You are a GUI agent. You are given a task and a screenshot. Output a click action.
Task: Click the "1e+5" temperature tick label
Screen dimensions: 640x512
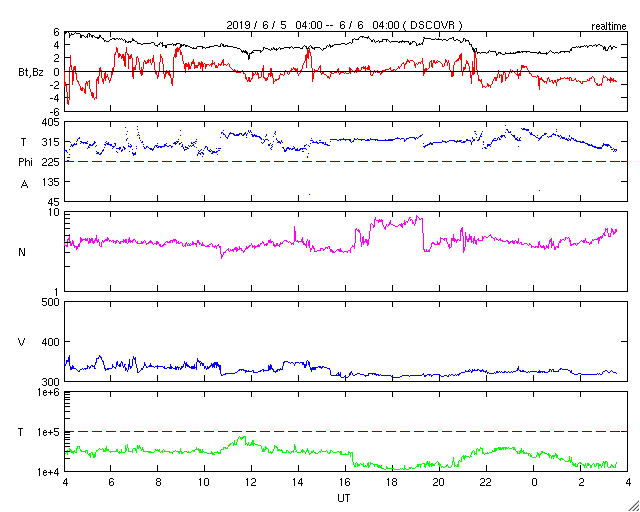(x=49, y=432)
